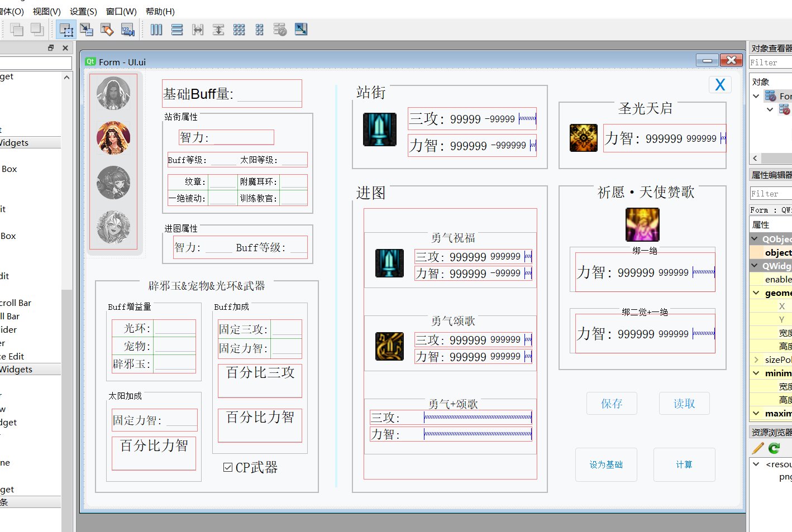Click the Break Layout icon

[x=280, y=30]
